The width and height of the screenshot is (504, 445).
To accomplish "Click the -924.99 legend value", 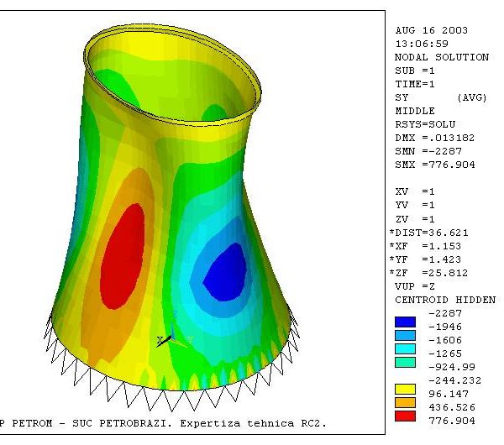I will pyautogui.click(x=450, y=368).
